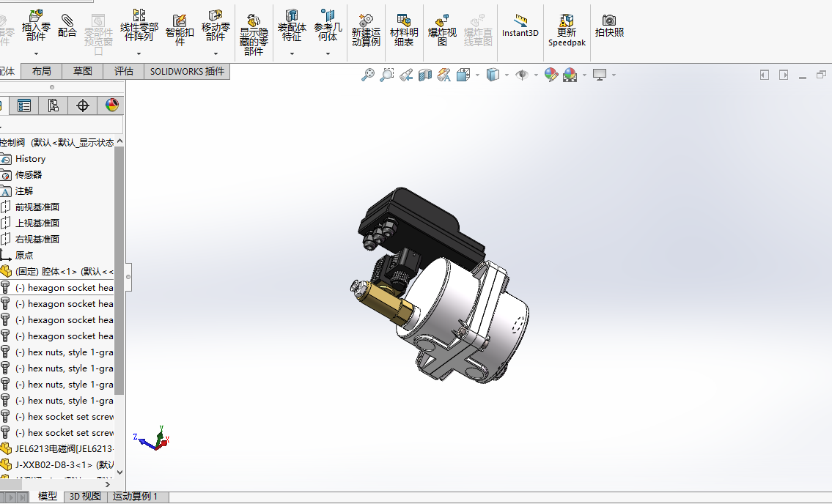This screenshot has height=504, width=832.
Task: Select the 模型 bottom tab
Action: tap(47, 496)
